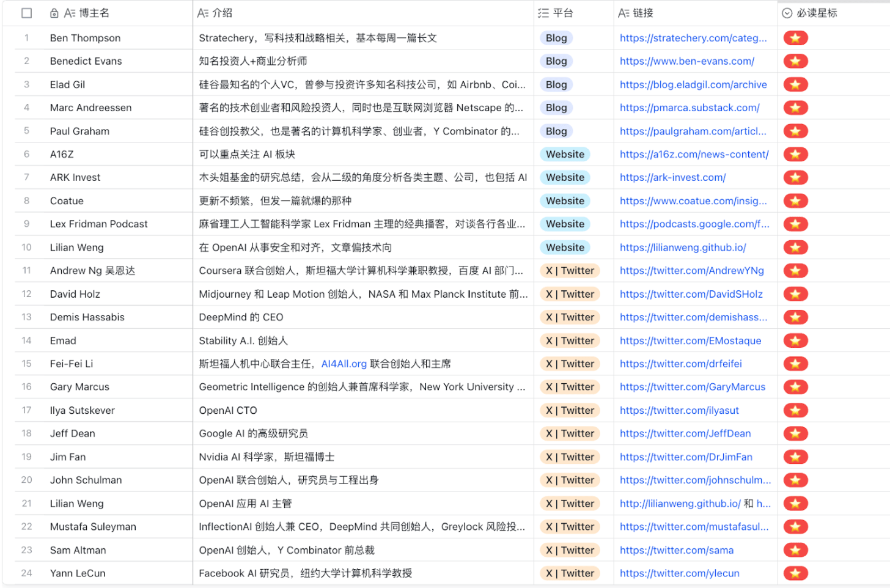The image size is (890, 588).
Task: Select the intro cell '知名投资人+商业分析师'
Action: (363, 61)
